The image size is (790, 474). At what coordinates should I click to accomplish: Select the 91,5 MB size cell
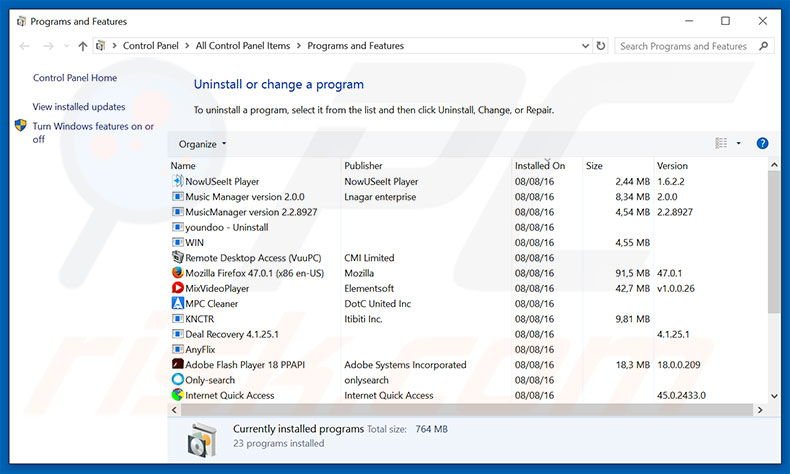click(x=632, y=273)
